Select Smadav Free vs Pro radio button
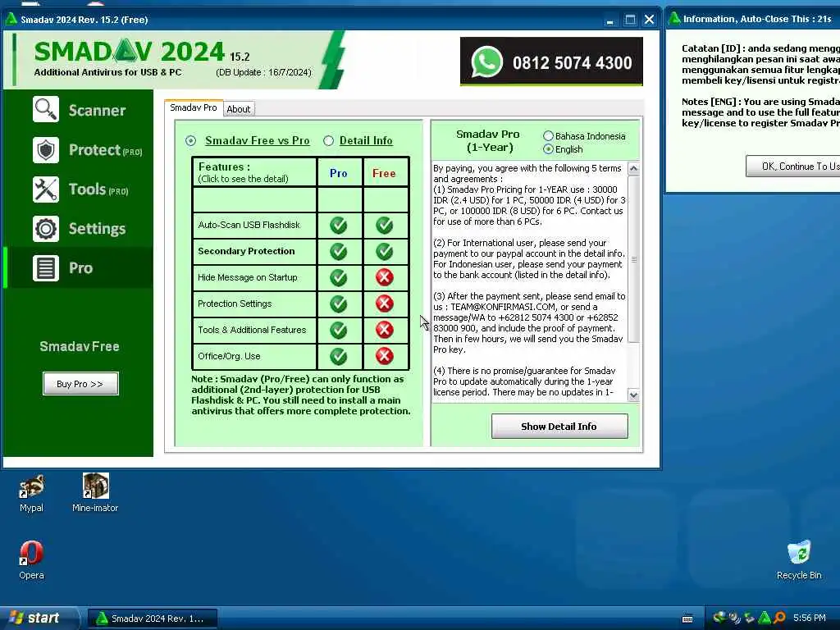This screenshot has width=840, height=630. pos(190,141)
